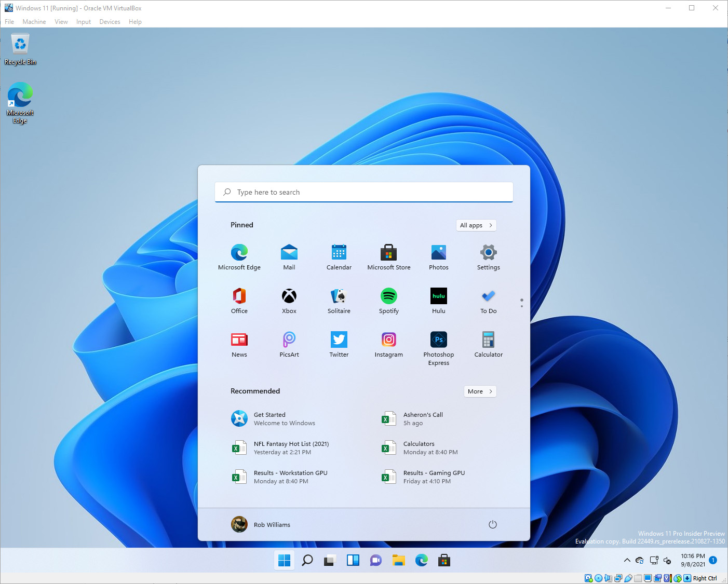Screen dimensions: 728x584
Task: Select the Microsoft Edge desktop shortcut
Action: click(x=20, y=103)
